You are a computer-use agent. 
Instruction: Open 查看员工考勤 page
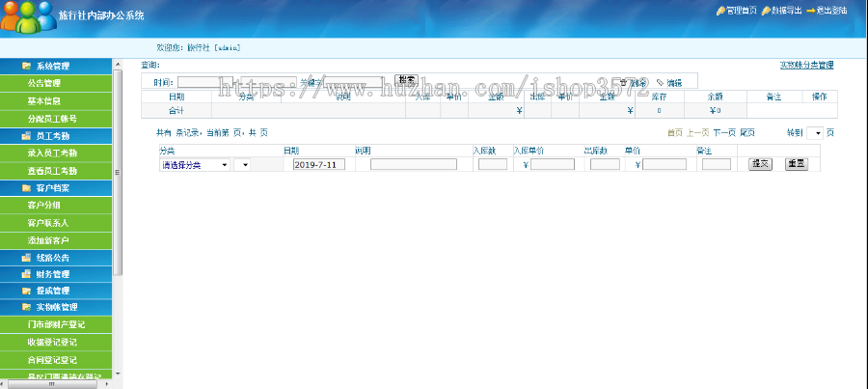click(x=56, y=171)
